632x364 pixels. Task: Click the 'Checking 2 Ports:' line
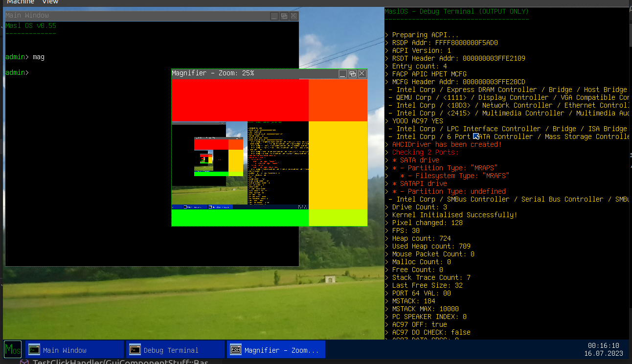(x=422, y=152)
